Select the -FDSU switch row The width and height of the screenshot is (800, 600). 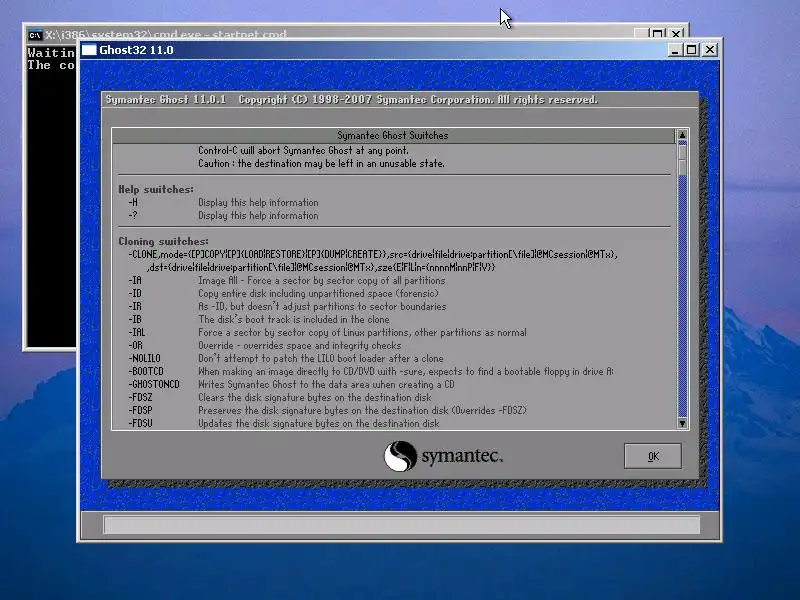(x=284, y=423)
